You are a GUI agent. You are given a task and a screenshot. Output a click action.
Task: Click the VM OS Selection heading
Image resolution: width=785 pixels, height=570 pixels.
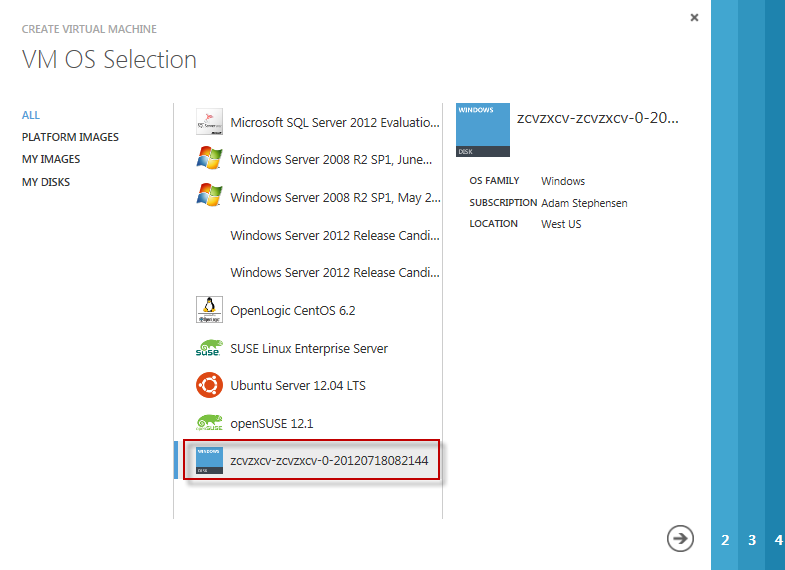pyautogui.click(x=109, y=60)
